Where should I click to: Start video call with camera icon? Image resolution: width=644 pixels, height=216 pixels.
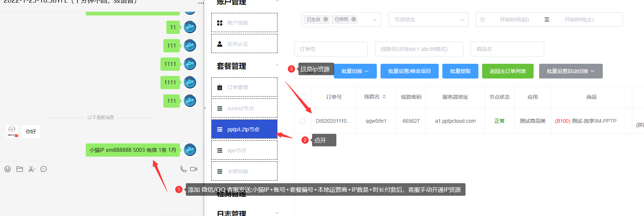click(x=194, y=169)
